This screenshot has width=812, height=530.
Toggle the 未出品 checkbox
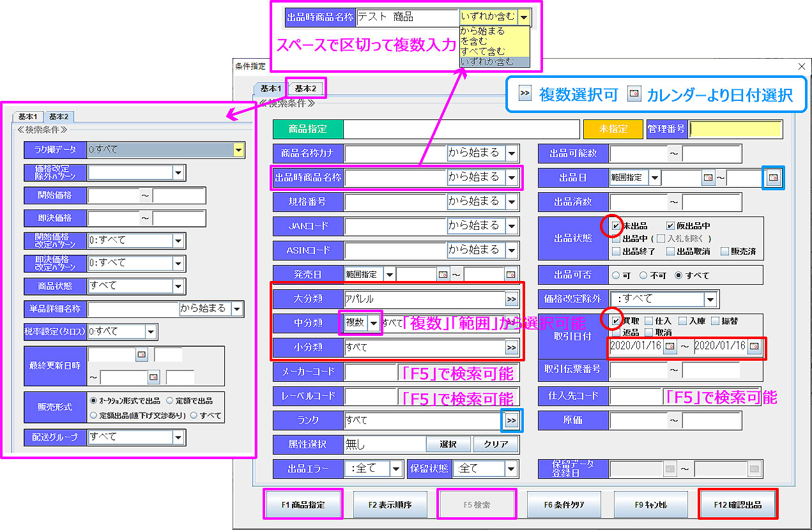pyautogui.click(x=616, y=226)
